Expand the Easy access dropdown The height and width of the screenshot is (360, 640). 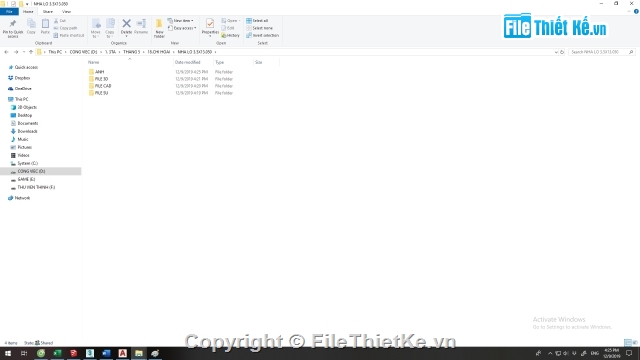pyautogui.click(x=182, y=28)
